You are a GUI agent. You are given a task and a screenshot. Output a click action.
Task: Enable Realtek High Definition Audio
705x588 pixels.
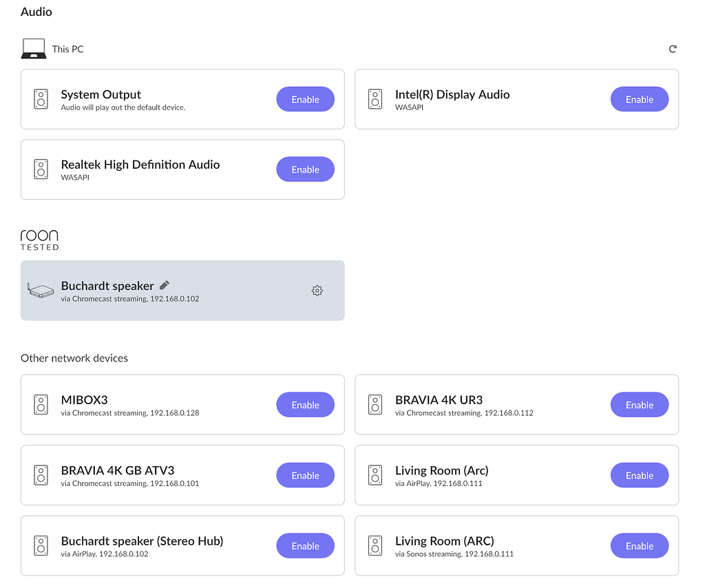click(305, 169)
